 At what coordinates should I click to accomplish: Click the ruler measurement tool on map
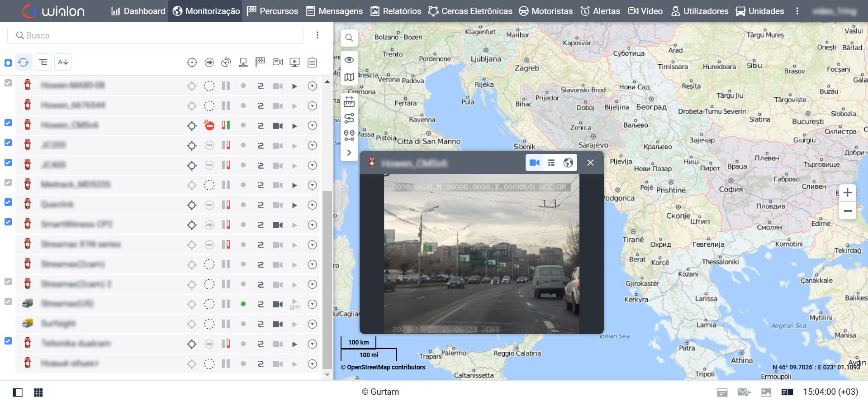click(349, 101)
